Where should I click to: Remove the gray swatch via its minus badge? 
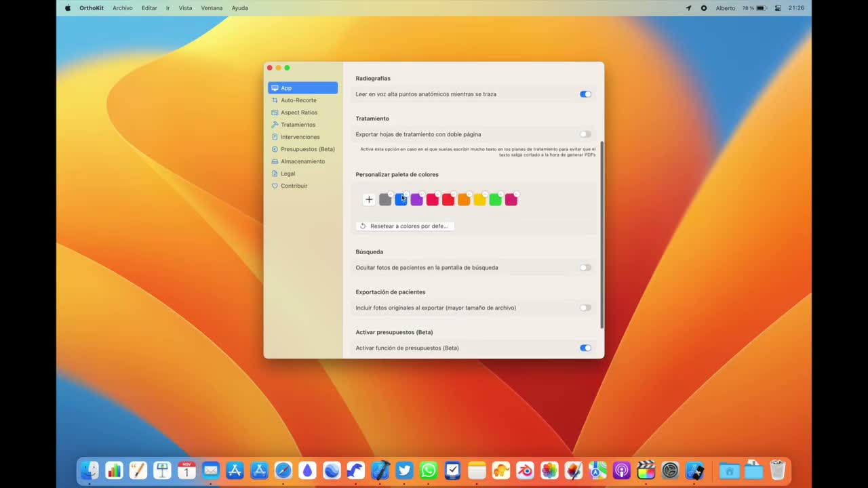click(x=391, y=195)
